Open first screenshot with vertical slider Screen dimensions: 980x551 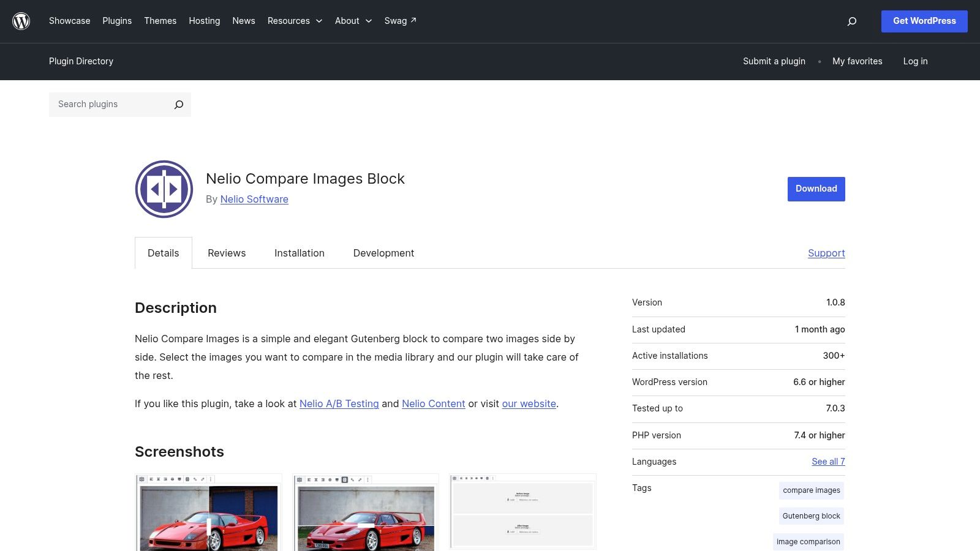(208, 512)
